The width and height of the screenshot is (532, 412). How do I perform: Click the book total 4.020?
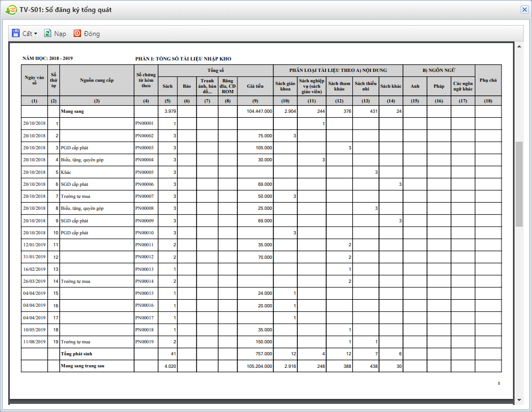(170, 366)
